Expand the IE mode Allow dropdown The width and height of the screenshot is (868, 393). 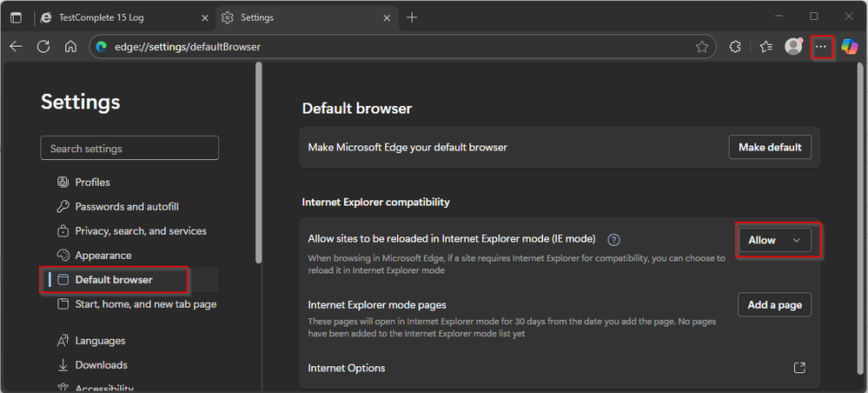pos(774,240)
